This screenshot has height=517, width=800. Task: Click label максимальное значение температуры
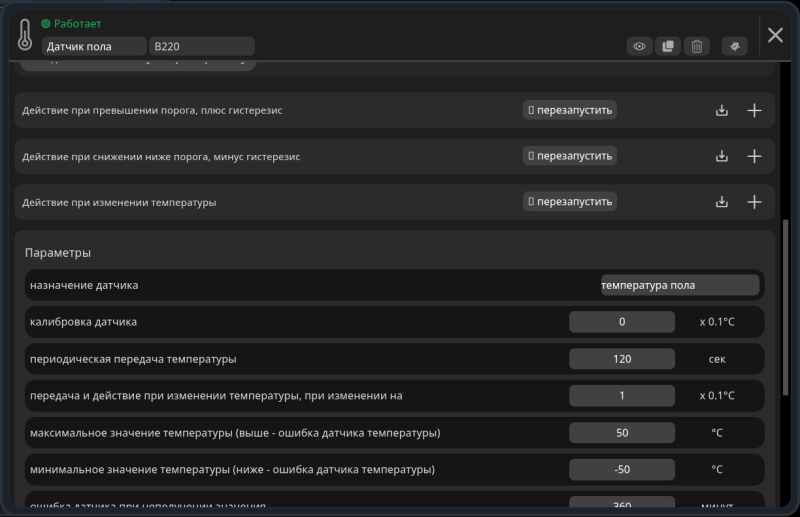click(x=235, y=433)
